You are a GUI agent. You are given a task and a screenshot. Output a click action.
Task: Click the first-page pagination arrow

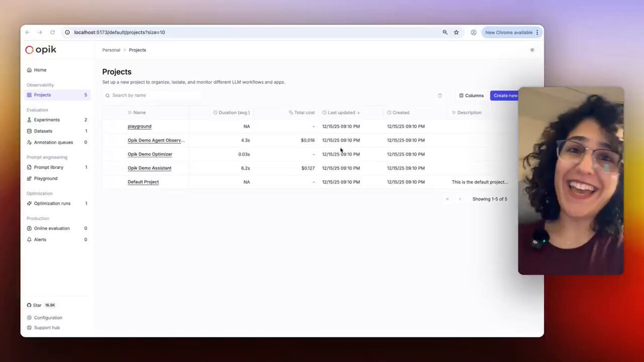[x=447, y=199]
